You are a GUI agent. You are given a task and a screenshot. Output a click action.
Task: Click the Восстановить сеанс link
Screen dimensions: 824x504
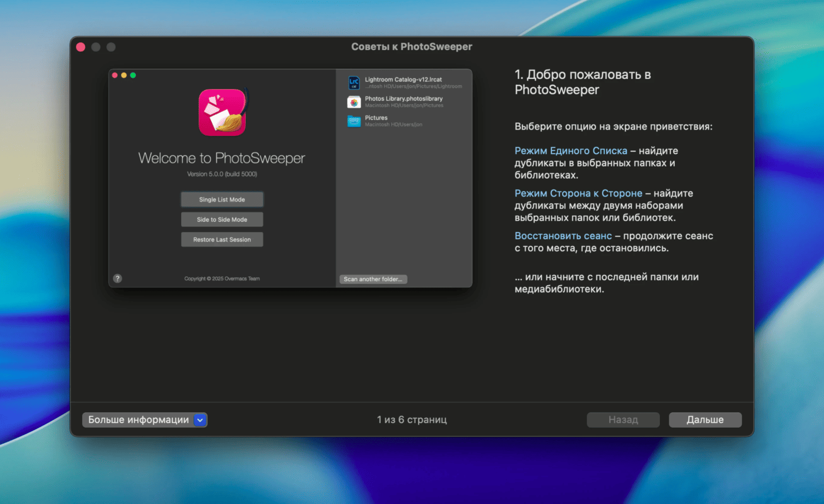[563, 236]
